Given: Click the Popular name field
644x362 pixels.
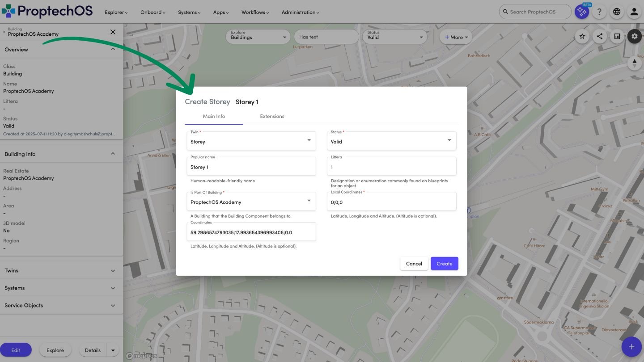Looking at the screenshot, I should [251, 166].
